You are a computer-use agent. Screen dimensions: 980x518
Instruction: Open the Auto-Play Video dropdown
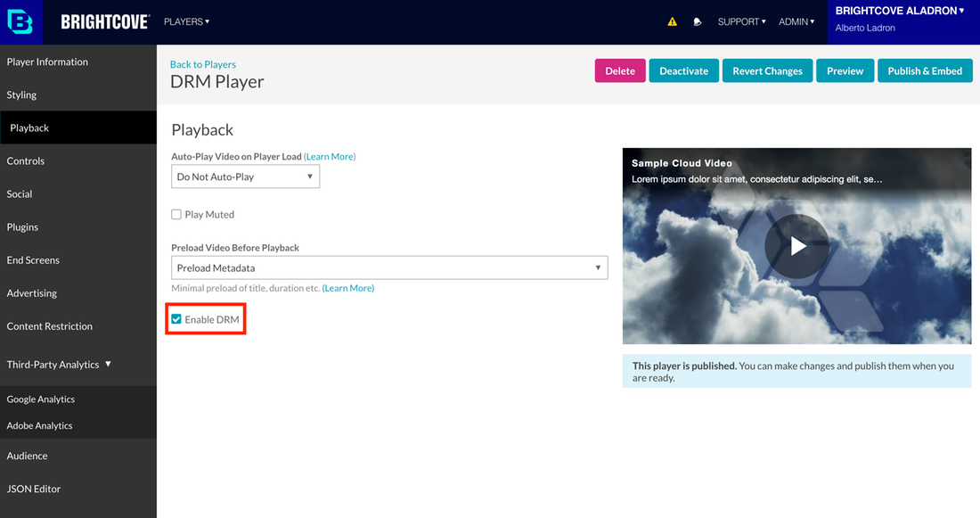click(x=245, y=177)
